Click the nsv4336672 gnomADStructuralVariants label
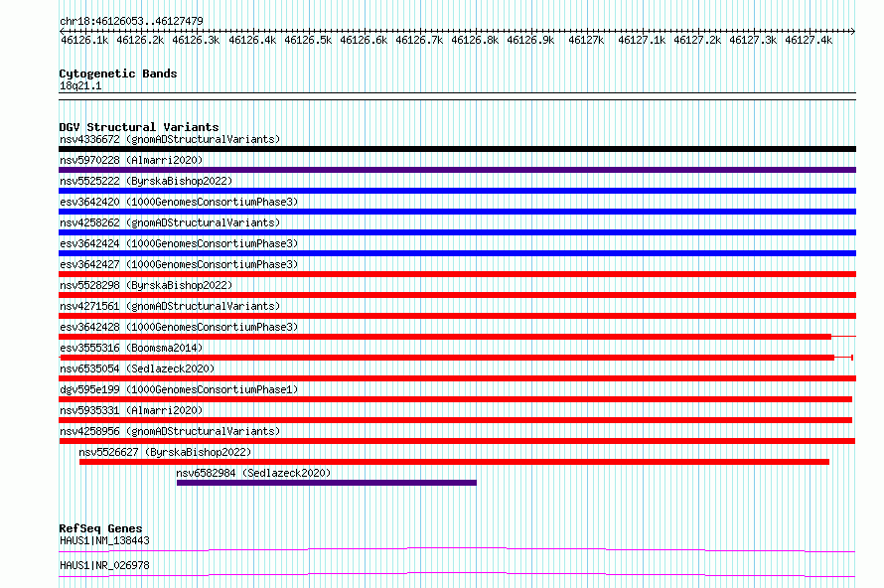 tap(170, 139)
